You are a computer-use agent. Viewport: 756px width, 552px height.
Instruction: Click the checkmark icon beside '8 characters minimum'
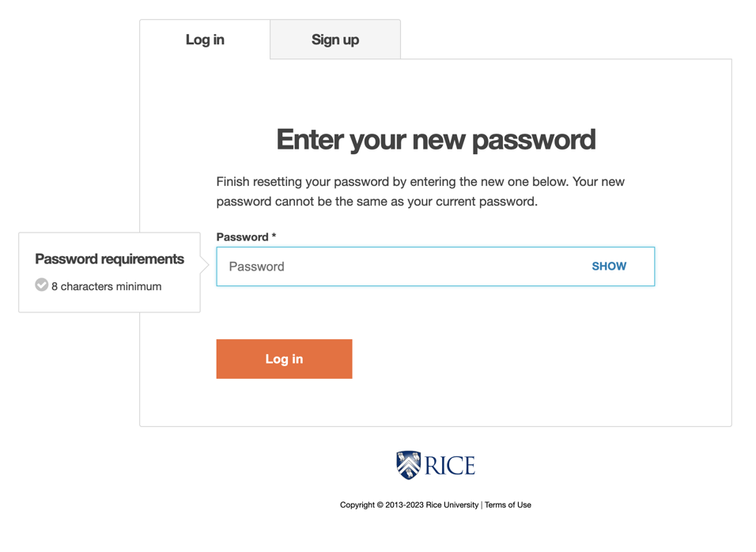(41, 285)
